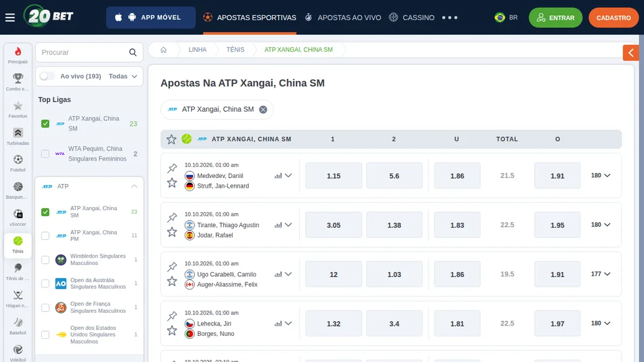
Task: Expand 180 markets for Lehecka match
Action: (x=600, y=323)
